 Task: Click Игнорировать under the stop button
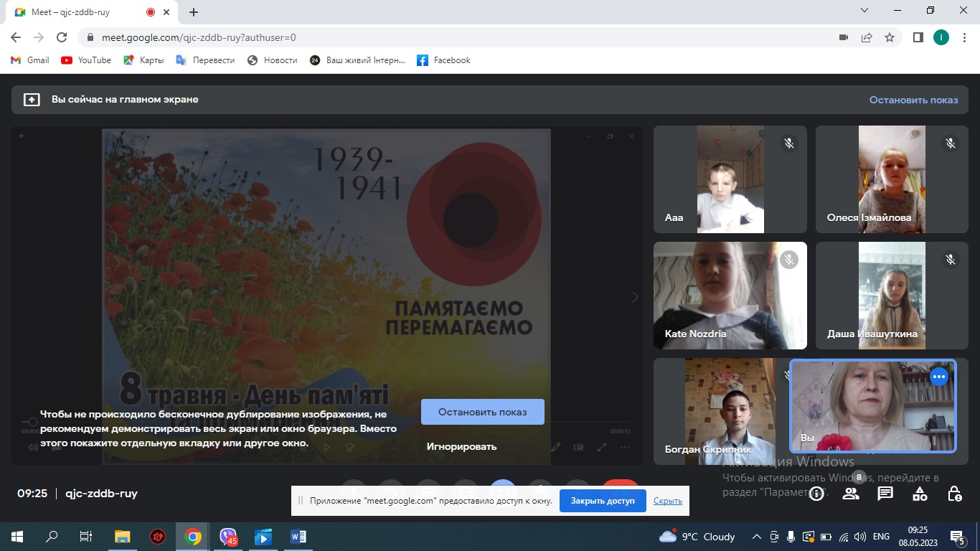pyautogui.click(x=461, y=446)
